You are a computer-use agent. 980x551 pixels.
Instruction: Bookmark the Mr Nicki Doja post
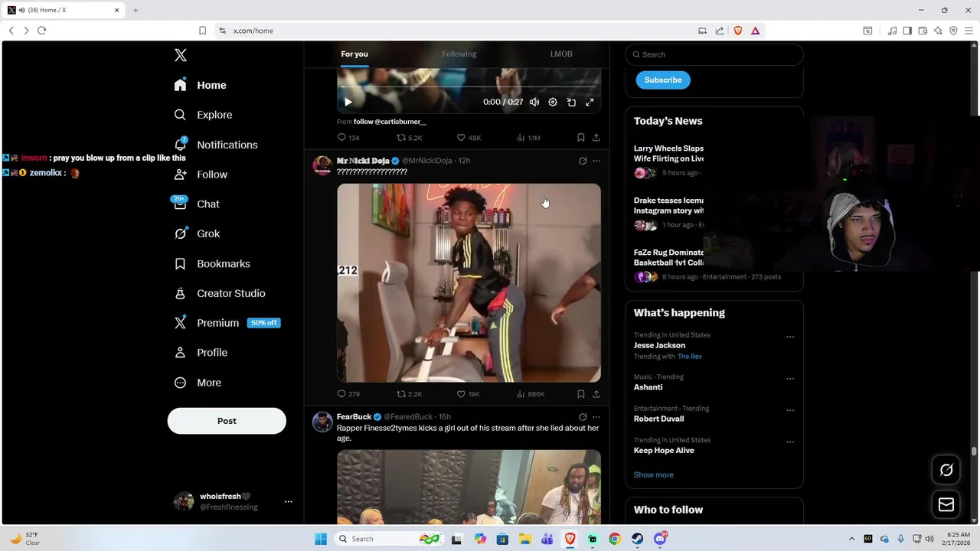click(x=581, y=394)
